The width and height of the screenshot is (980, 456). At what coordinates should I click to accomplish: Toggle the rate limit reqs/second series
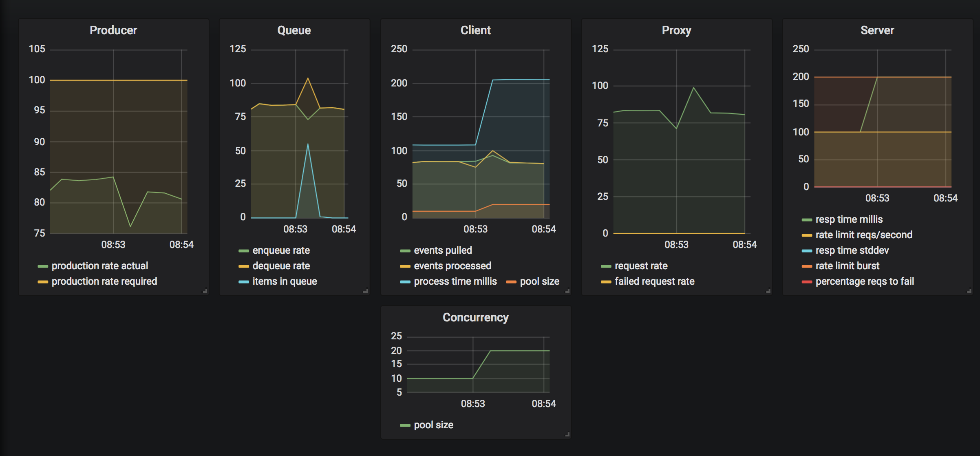point(864,235)
